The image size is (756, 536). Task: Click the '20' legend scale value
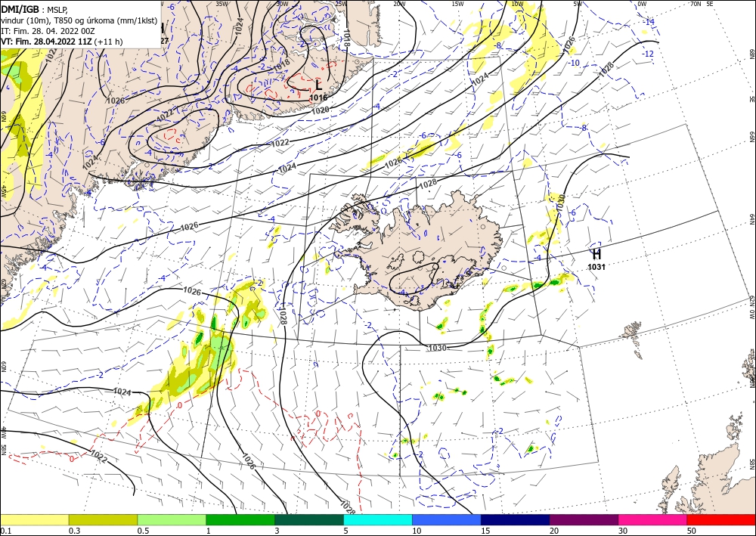pyautogui.click(x=554, y=531)
